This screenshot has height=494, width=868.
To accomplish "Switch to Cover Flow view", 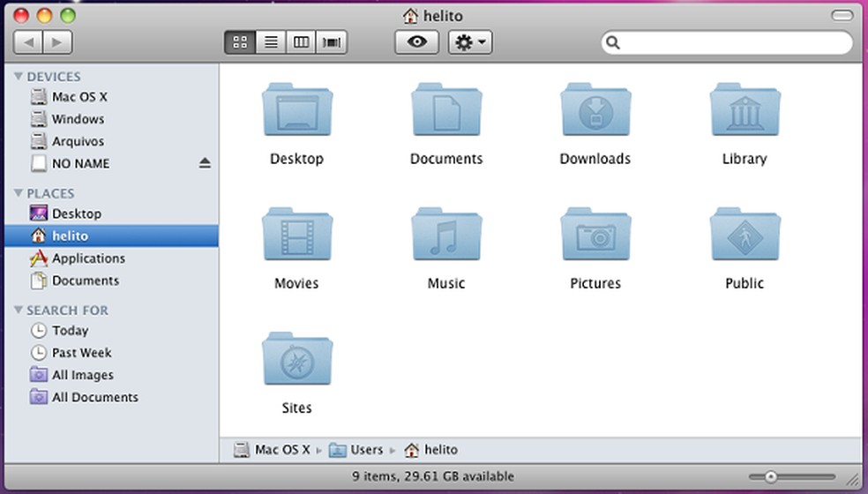I will (x=332, y=42).
